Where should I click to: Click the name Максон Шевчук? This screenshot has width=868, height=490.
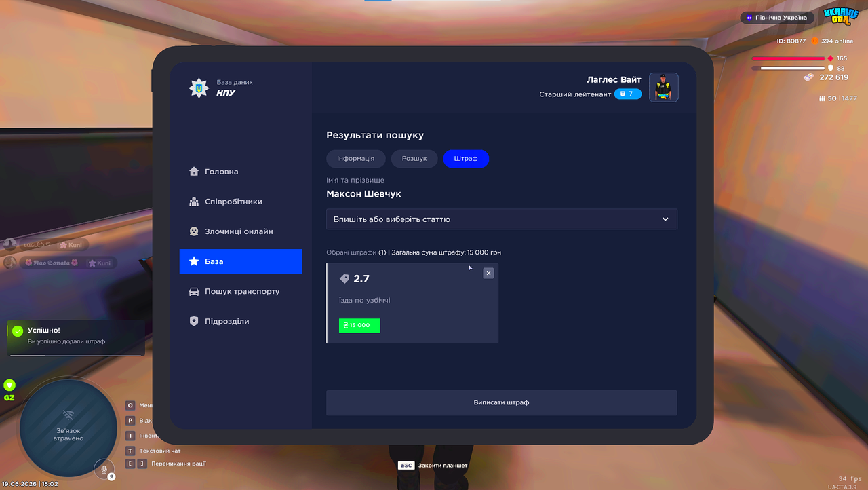click(363, 194)
